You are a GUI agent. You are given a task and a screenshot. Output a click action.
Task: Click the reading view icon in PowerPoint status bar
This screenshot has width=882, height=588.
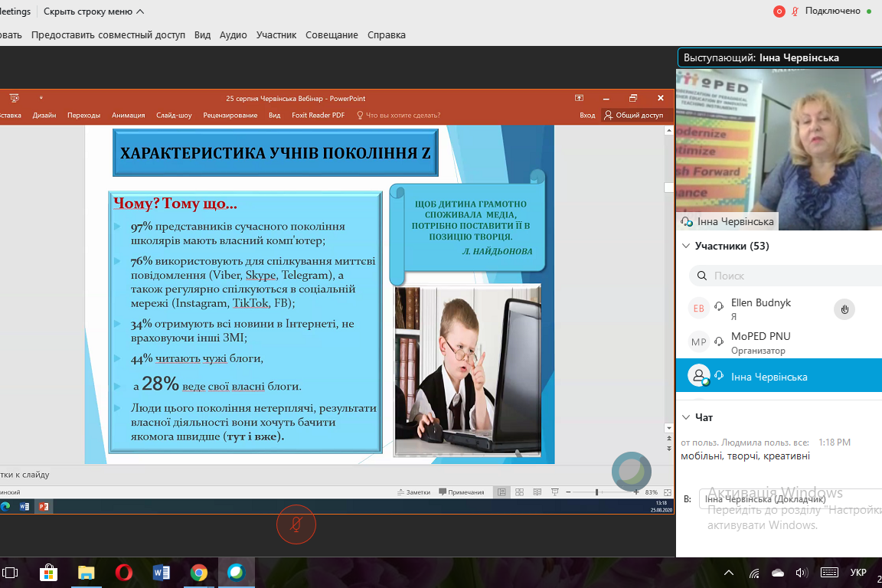click(537, 492)
